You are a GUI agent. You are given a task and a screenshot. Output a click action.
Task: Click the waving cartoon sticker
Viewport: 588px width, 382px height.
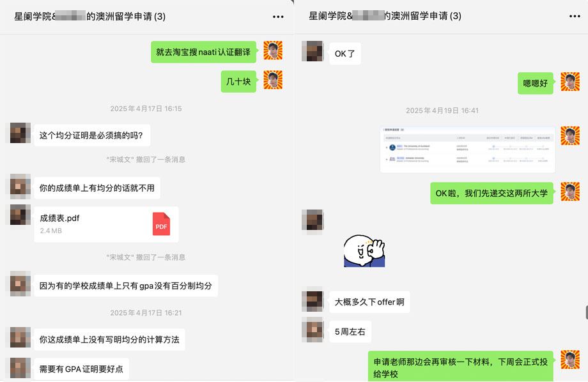(364, 251)
